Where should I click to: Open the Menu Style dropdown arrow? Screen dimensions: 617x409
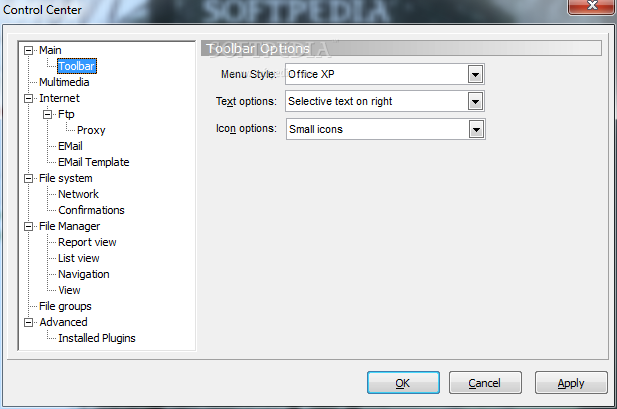tap(475, 74)
